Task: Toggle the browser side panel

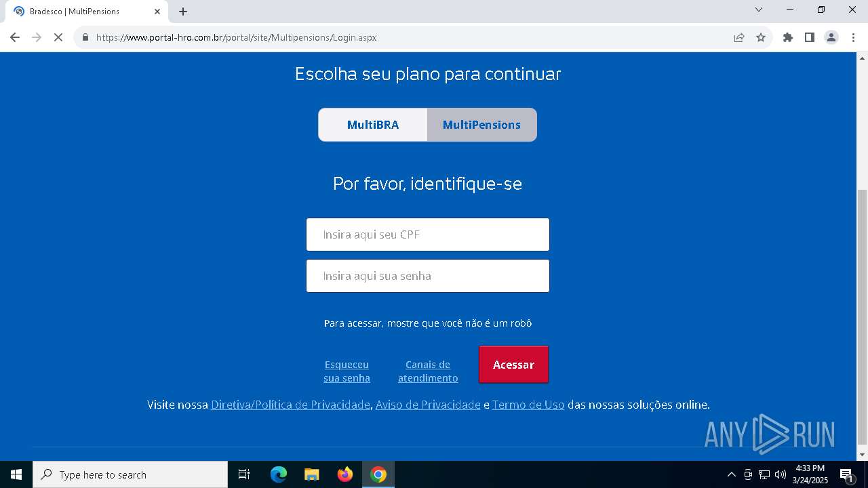Action: [x=810, y=37]
